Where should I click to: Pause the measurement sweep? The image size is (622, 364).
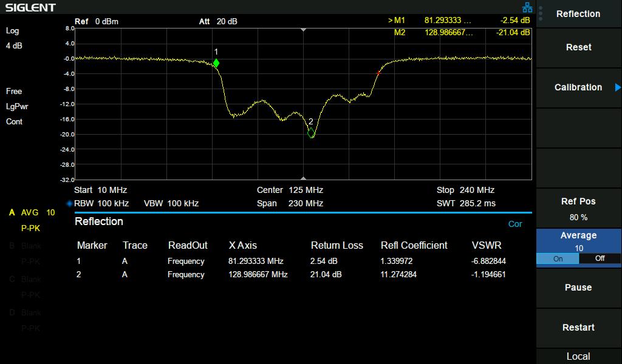[578, 288]
